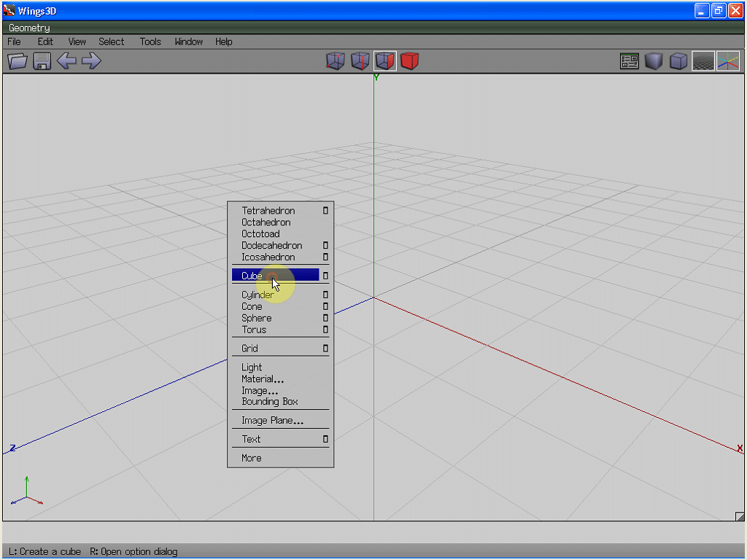Toggle ground plane grid visibility icon

point(703,61)
